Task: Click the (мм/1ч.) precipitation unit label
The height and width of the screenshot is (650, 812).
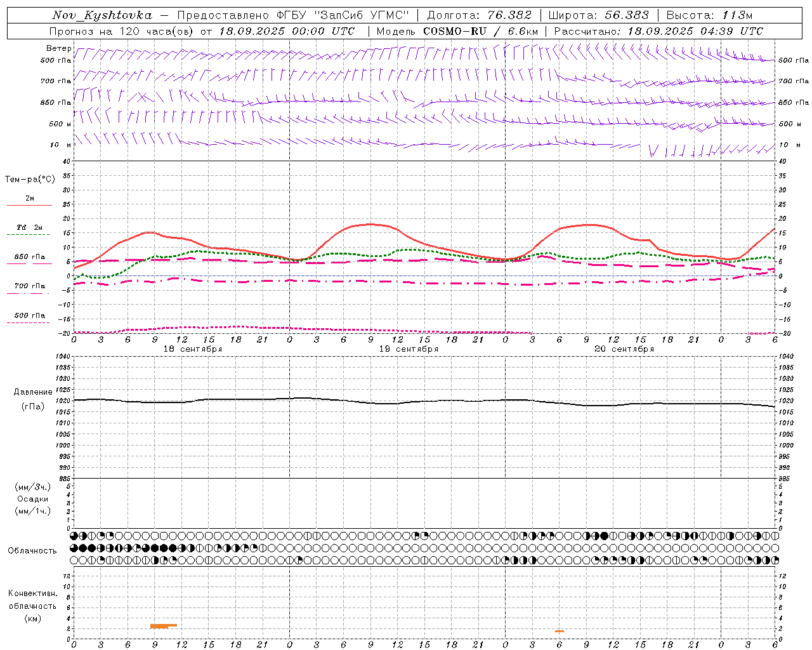Action: (x=33, y=511)
